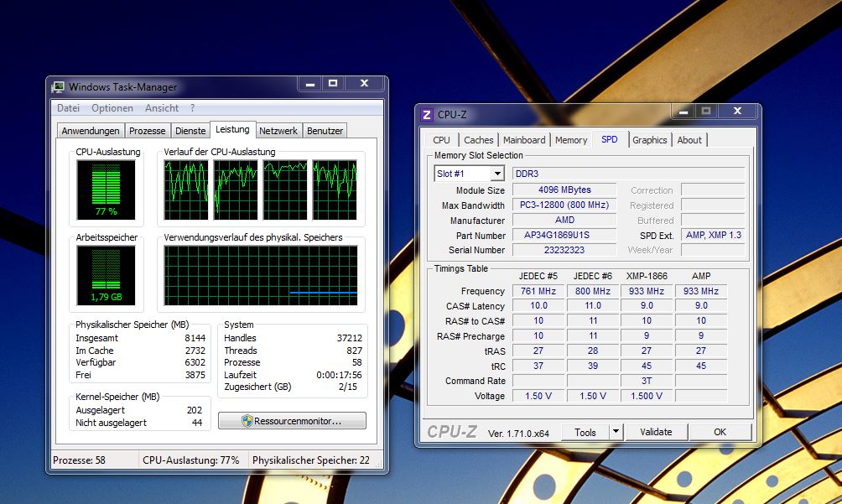Click the 77 % CPU-Auslastung meter
The image size is (842, 504).
[x=106, y=190]
